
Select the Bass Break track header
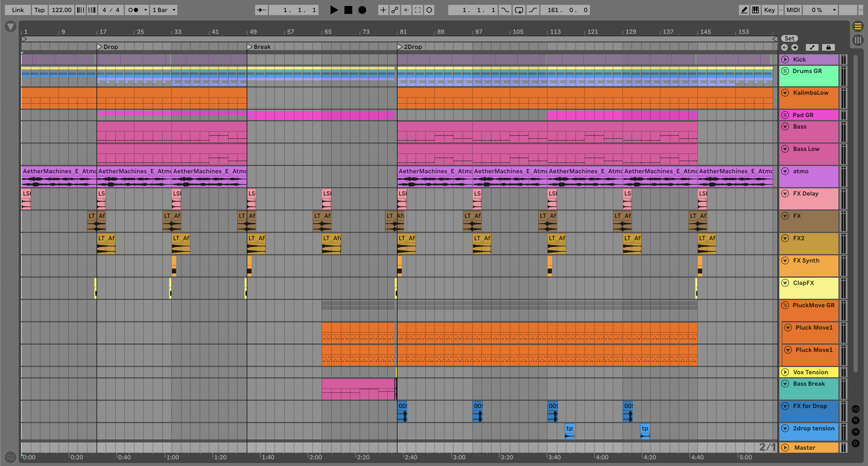809,384
